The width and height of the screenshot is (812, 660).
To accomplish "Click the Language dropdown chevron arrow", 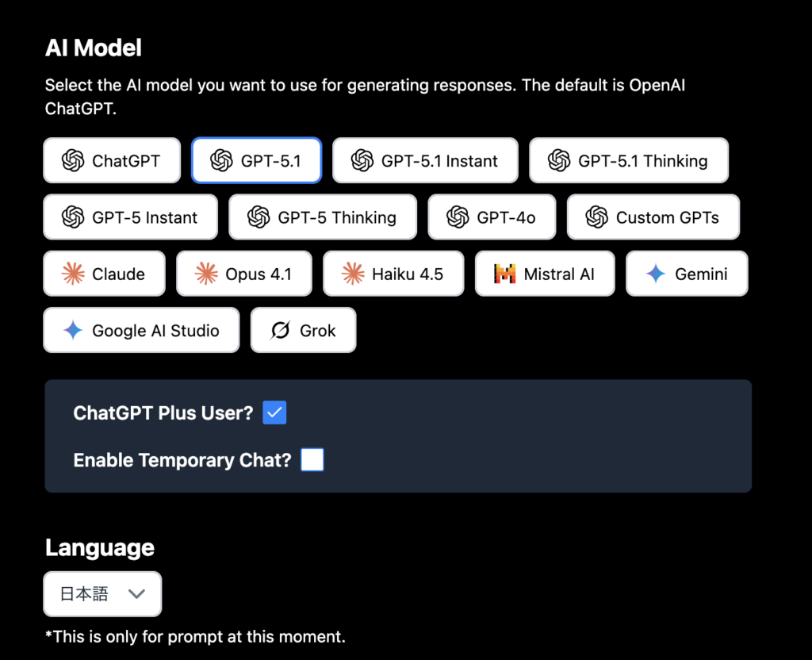I will [136, 594].
